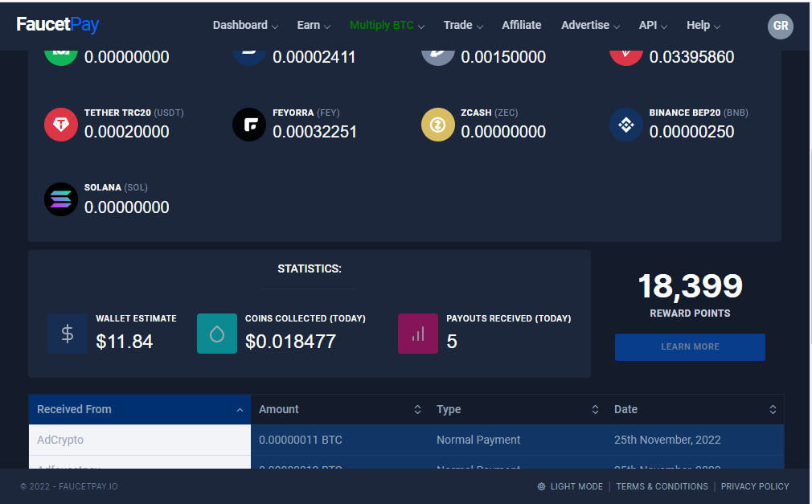
Task: Click the STATISTICS: heading
Action: point(310,268)
